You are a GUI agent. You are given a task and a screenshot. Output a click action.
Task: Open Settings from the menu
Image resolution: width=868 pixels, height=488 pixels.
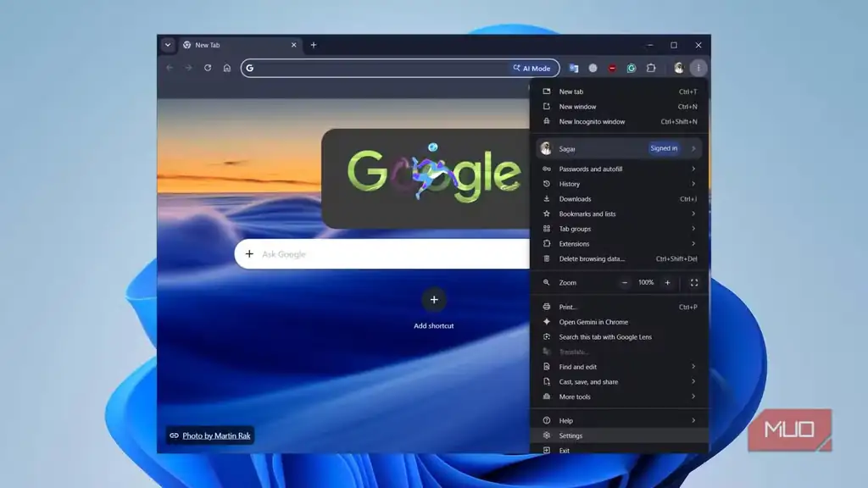[619, 435]
